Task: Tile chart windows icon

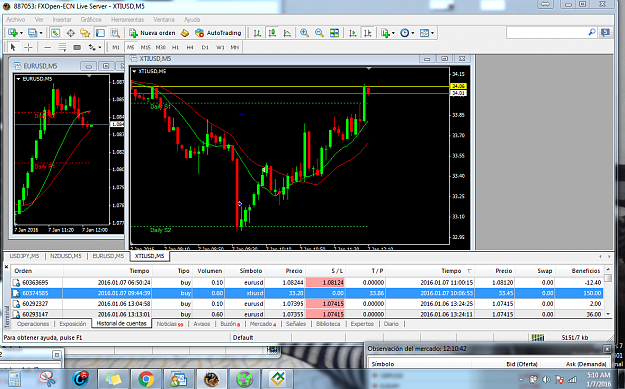Action: (334, 33)
